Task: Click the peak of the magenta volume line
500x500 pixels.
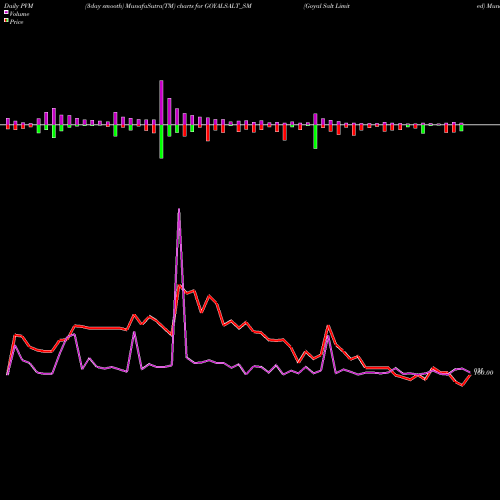Action: [179, 209]
